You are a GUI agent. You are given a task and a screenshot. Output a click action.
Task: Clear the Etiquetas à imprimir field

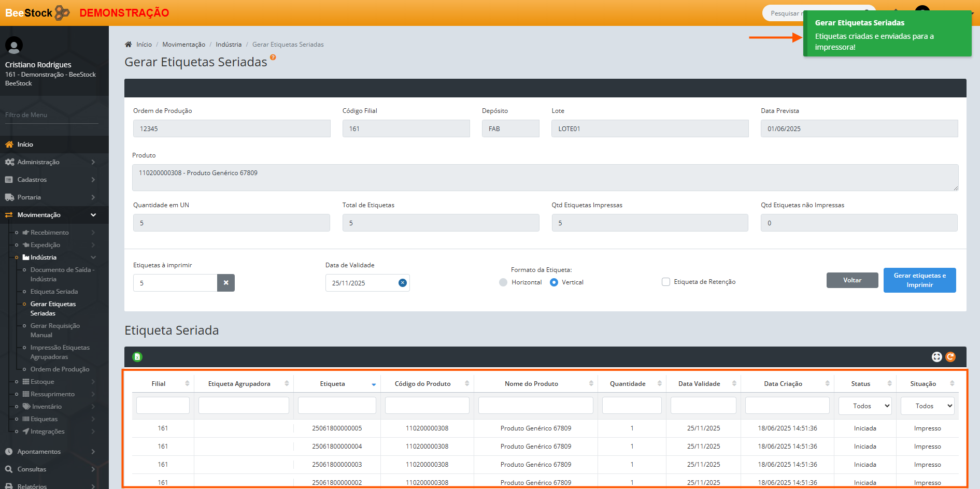pyautogui.click(x=226, y=283)
